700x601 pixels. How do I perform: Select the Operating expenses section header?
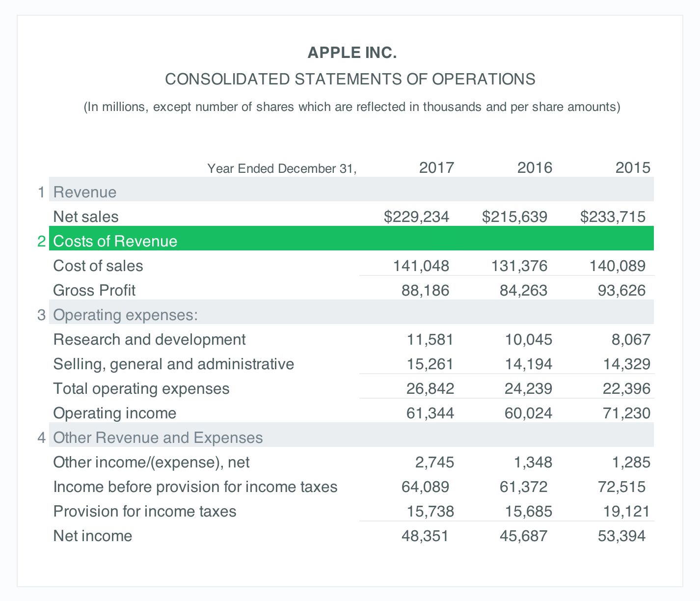[126, 315]
